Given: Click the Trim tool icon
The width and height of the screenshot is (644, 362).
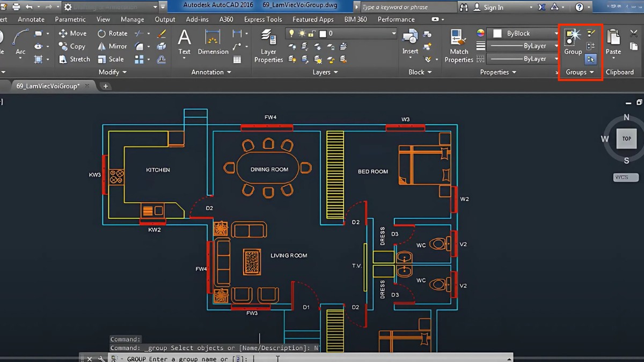Looking at the screenshot, I should click(139, 33).
